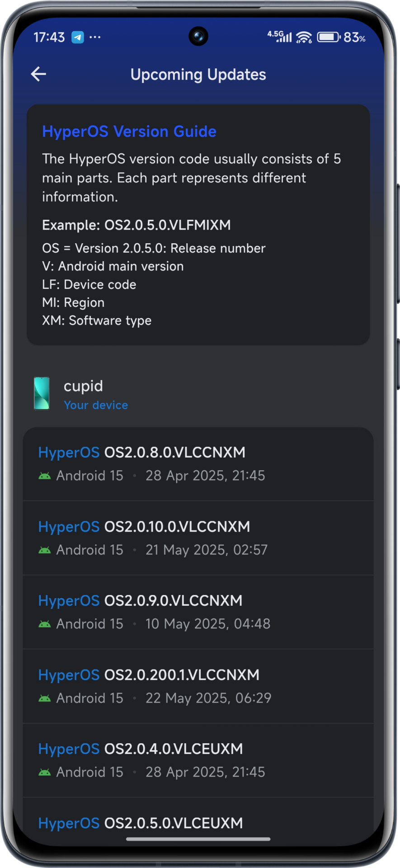
Task: Tap the back arrow icon
Action: pos(39,74)
